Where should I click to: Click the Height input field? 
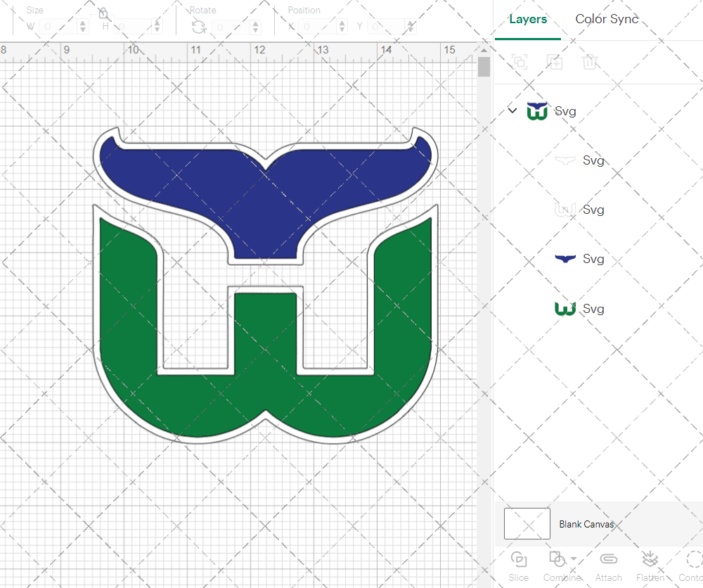tap(134, 27)
